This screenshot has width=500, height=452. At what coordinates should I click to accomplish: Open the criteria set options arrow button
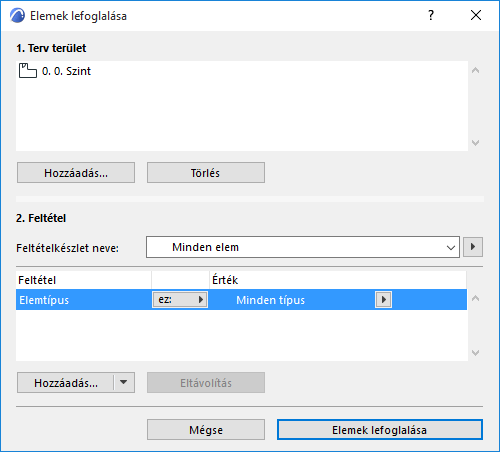(x=473, y=247)
